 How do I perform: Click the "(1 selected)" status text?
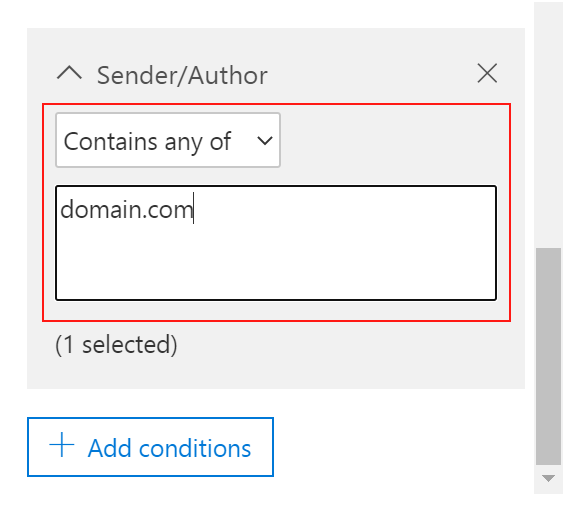(116, 344)
